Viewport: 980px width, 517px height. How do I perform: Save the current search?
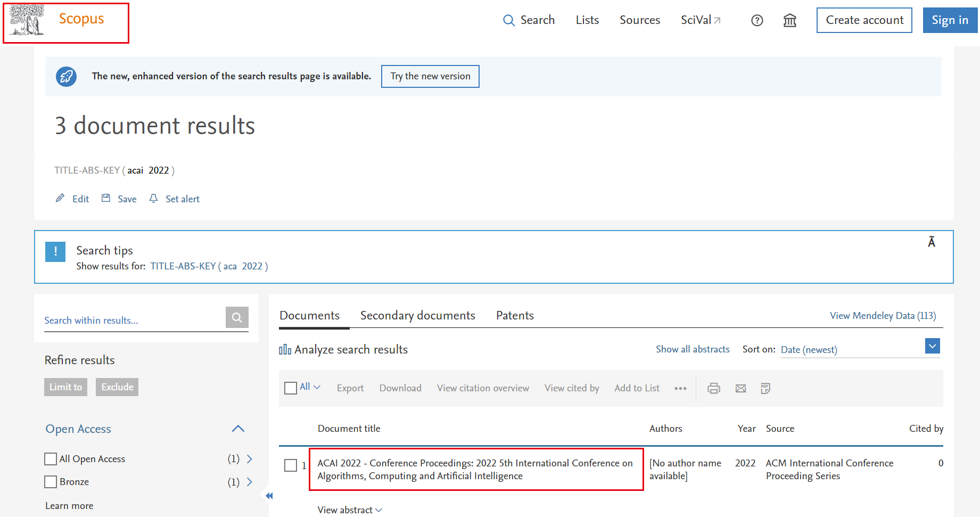(x=119, y=199)
